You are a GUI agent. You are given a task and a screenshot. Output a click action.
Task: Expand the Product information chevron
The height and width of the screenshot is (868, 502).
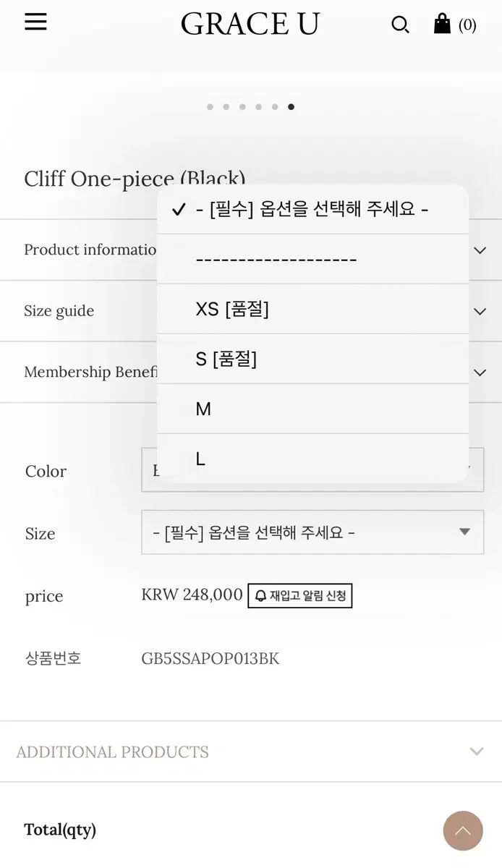479,250
